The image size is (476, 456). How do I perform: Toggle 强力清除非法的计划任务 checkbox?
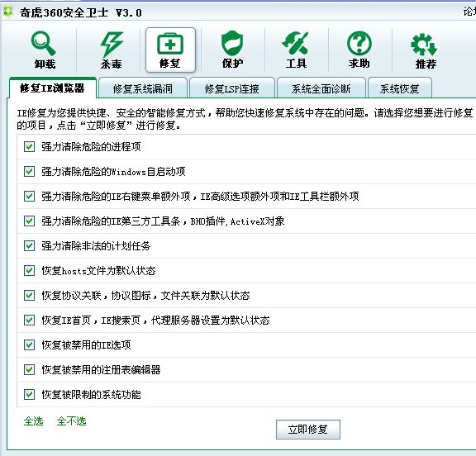pyautogui.click(x=30, y=245)
